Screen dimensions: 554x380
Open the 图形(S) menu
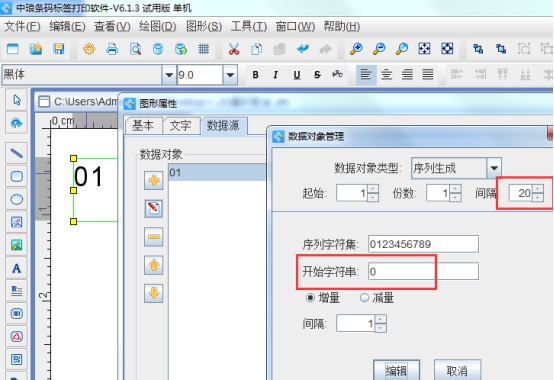pyautogui.click(x=204, y=26)
